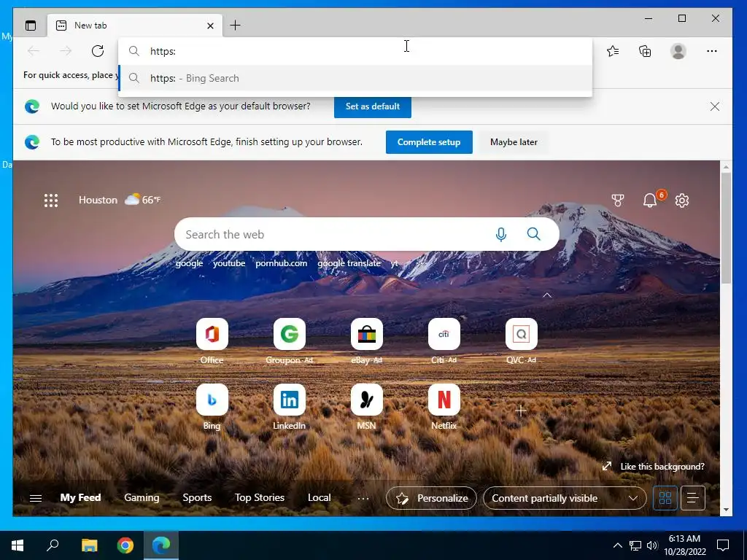Select the 'youtube' recent search link

229,263
